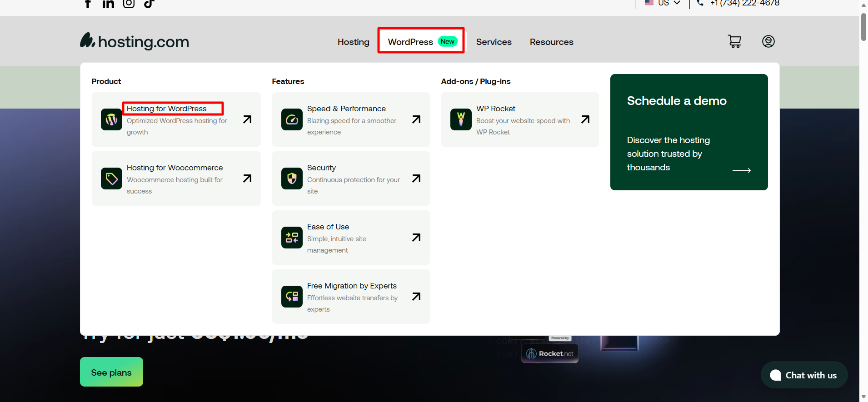Click the hosting.com logo

point(135,41)
